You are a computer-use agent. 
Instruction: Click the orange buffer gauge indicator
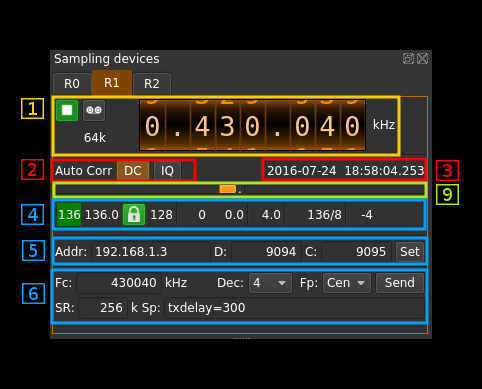[227, 189]
